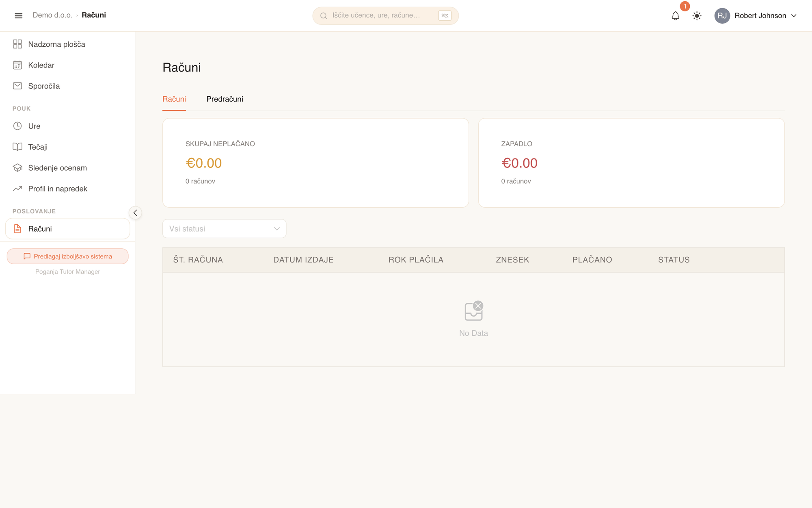
Task: Open Koledar calendar icon
Action: tap(17, 65)
